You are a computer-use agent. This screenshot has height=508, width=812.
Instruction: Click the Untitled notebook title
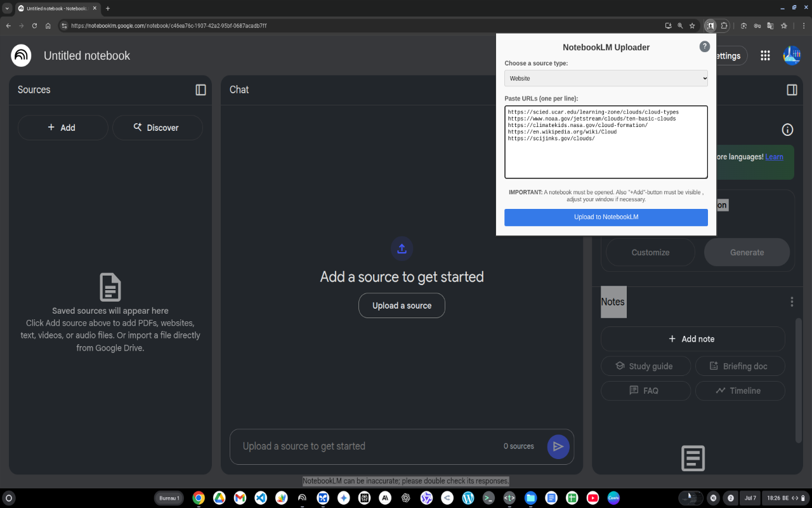(x=87, y=56)
